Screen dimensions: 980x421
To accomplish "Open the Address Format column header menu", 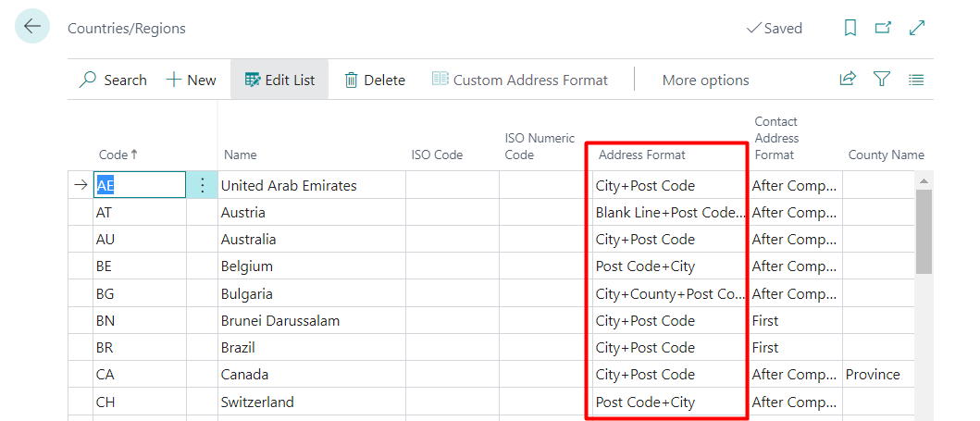I will (641, 155).
